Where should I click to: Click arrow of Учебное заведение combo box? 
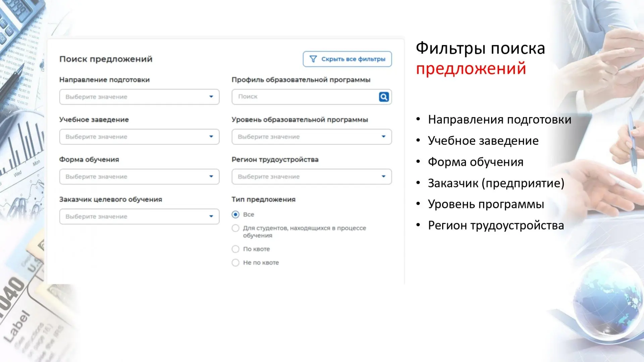tap(211, 137)
